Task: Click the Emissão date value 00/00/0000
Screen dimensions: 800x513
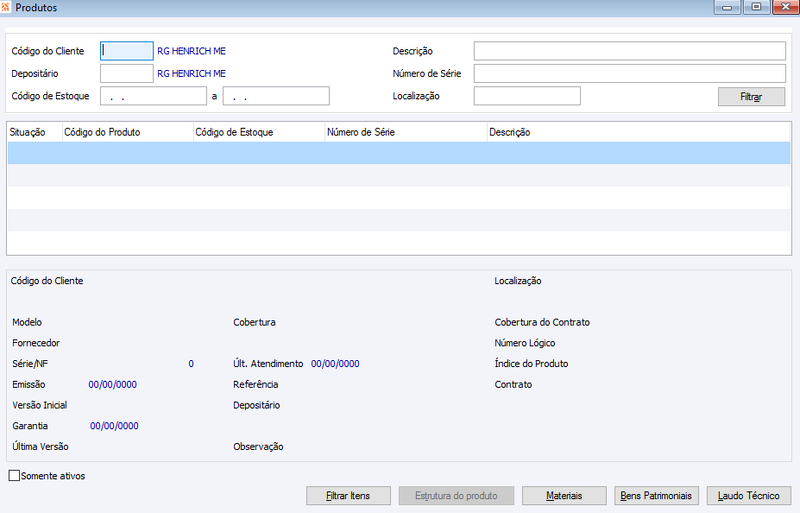Action: (x=113, y=384)
